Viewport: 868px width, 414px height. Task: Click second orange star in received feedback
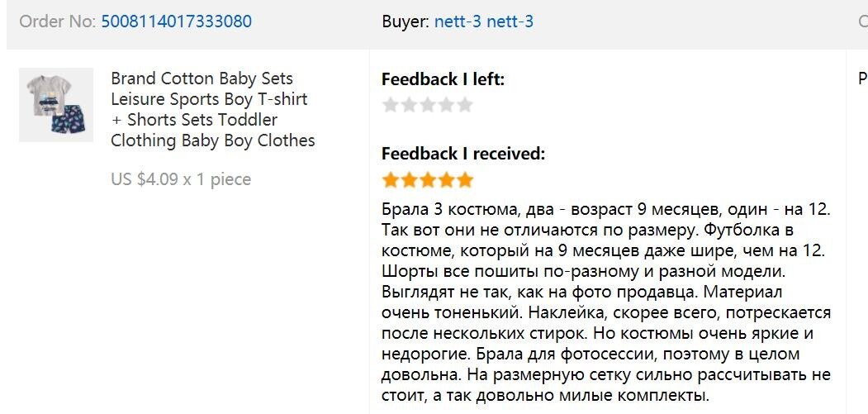point(409,179)
